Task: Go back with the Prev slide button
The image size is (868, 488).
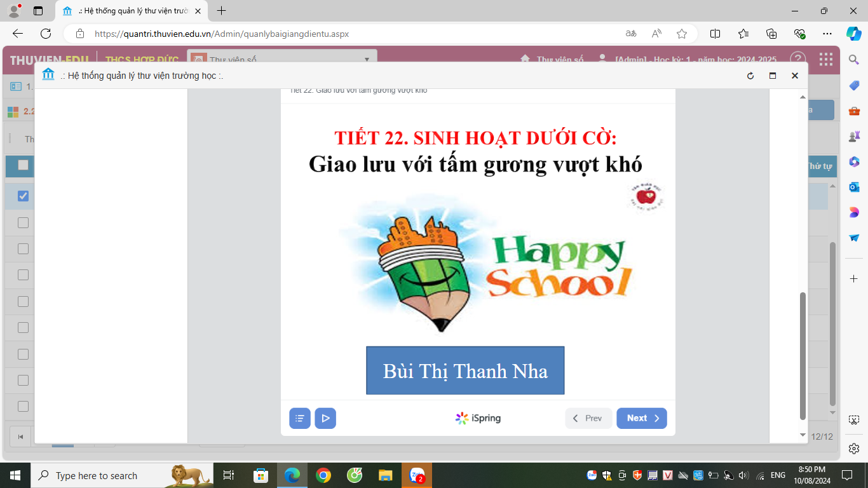Action: click(588, 418)
